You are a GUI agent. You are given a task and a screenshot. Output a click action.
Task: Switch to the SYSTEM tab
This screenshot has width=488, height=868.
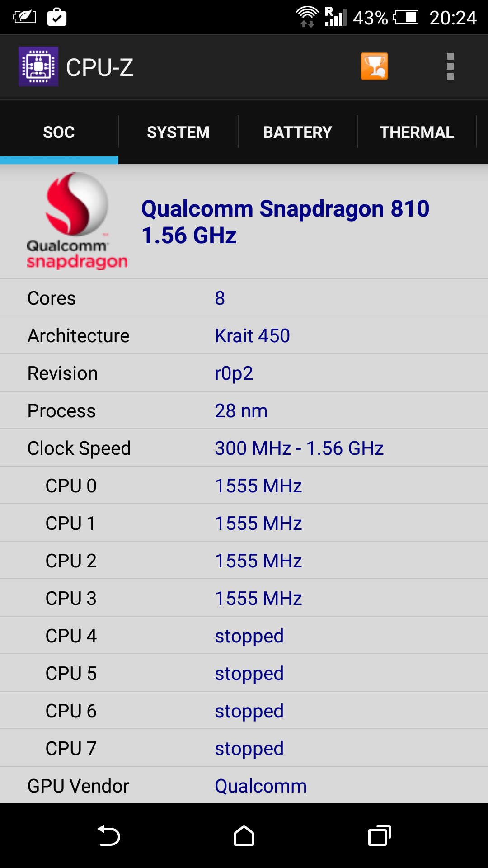(178, 132)
